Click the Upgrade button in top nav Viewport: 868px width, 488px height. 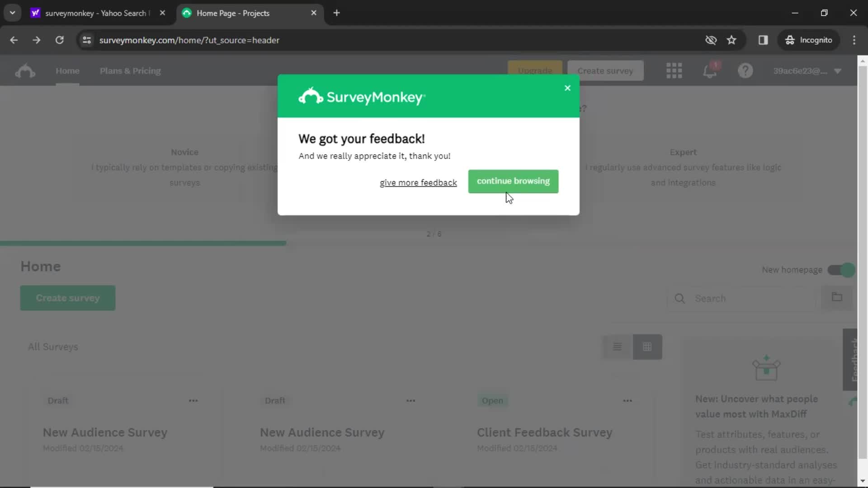[535, 71]
